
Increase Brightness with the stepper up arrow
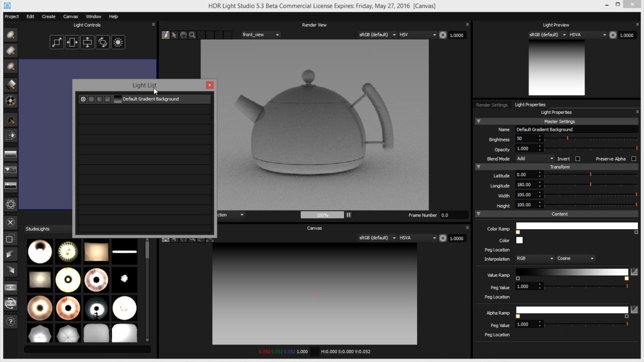(539, 136)
